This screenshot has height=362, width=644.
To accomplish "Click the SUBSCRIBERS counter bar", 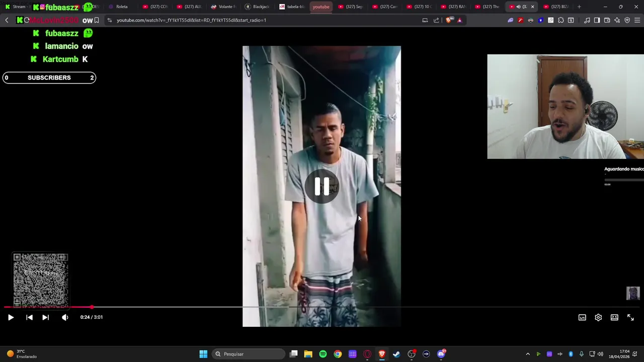I will point(49,77).
